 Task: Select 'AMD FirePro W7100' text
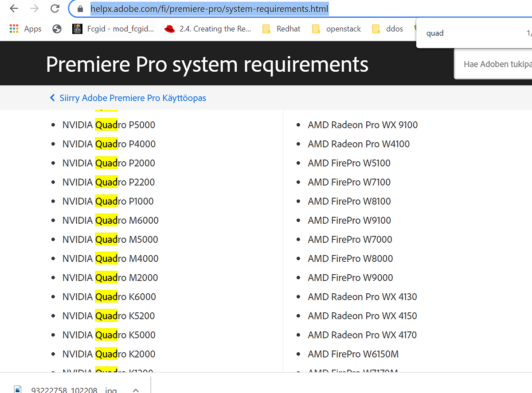click(x=349, y=182)
